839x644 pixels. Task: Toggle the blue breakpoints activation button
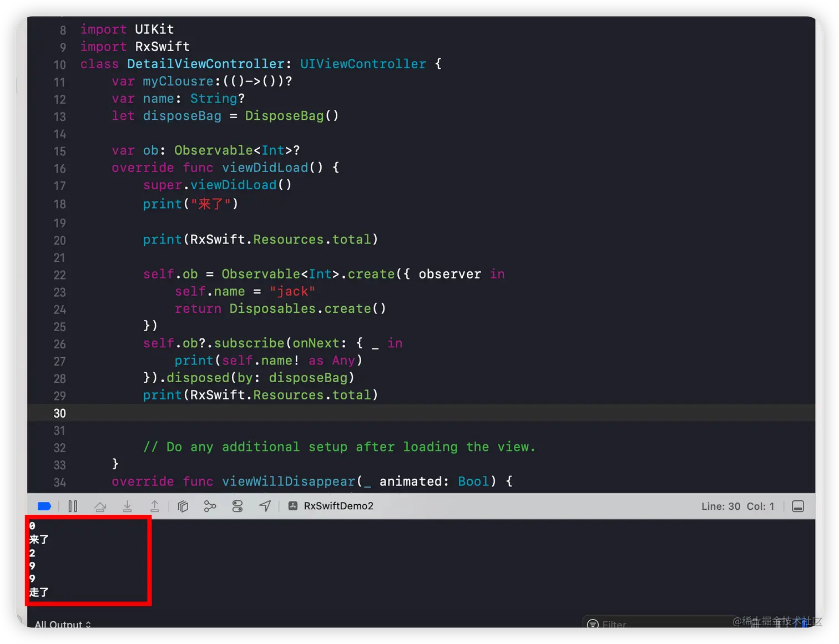point(44,506)
